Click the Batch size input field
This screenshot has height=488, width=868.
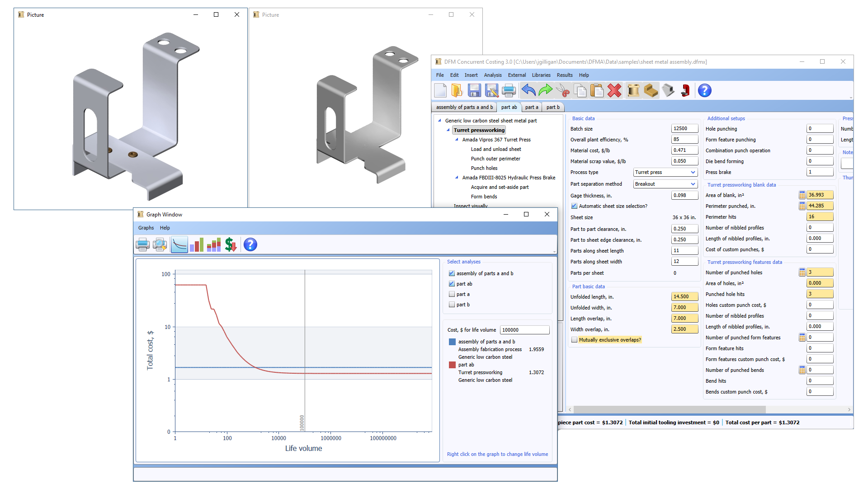(684, 129)
